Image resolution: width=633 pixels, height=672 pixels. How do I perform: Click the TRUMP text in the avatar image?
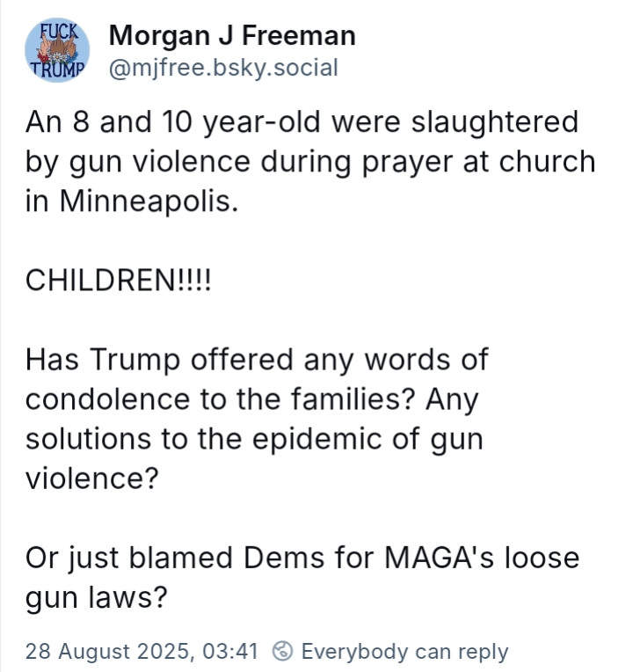tap(58, 69)
